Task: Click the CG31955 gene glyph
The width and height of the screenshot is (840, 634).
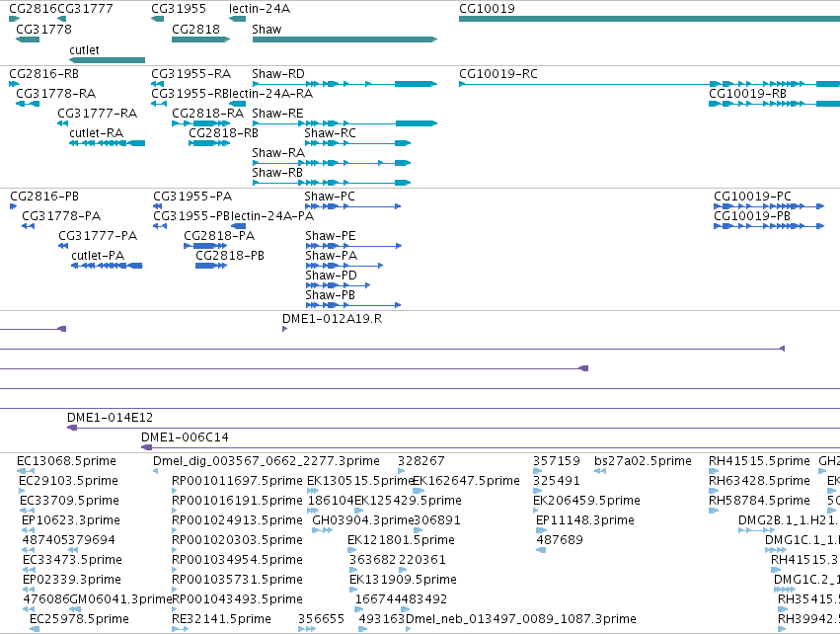Action: [158, 19]
